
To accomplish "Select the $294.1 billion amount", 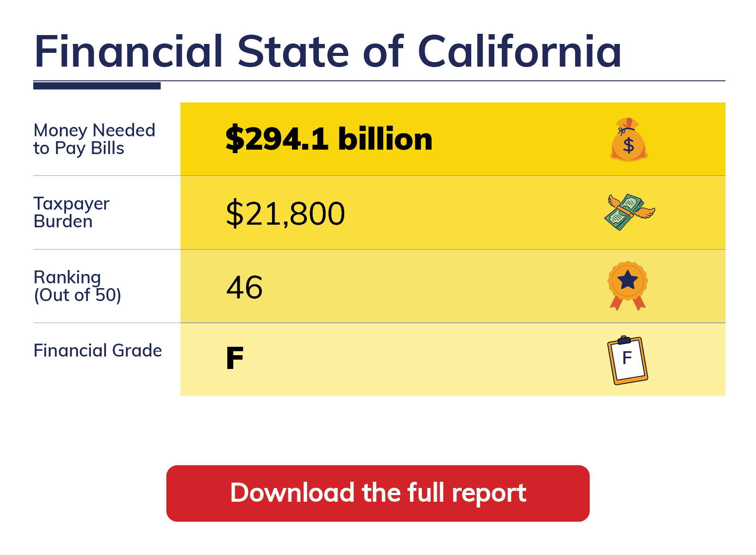I will tap(328, 139).
